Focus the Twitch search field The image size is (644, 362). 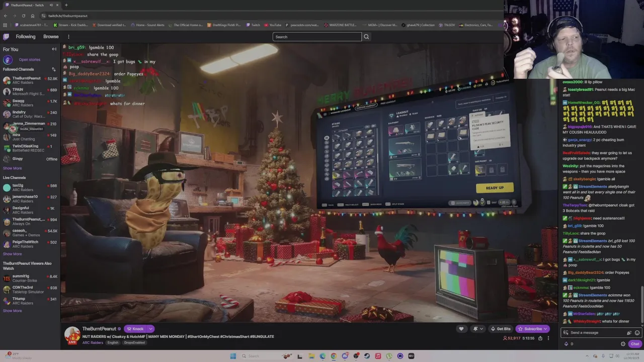click(x=317, y=37)
